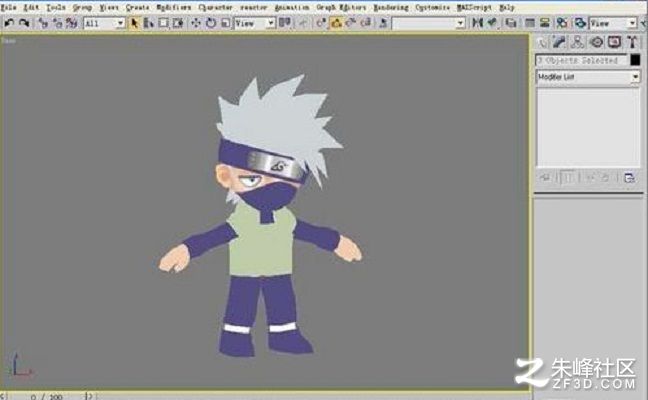The height and width of the screenshot is (400, 648).
Task: Toggle the highlighted Angle Snap button
Action: pos(336,23)
